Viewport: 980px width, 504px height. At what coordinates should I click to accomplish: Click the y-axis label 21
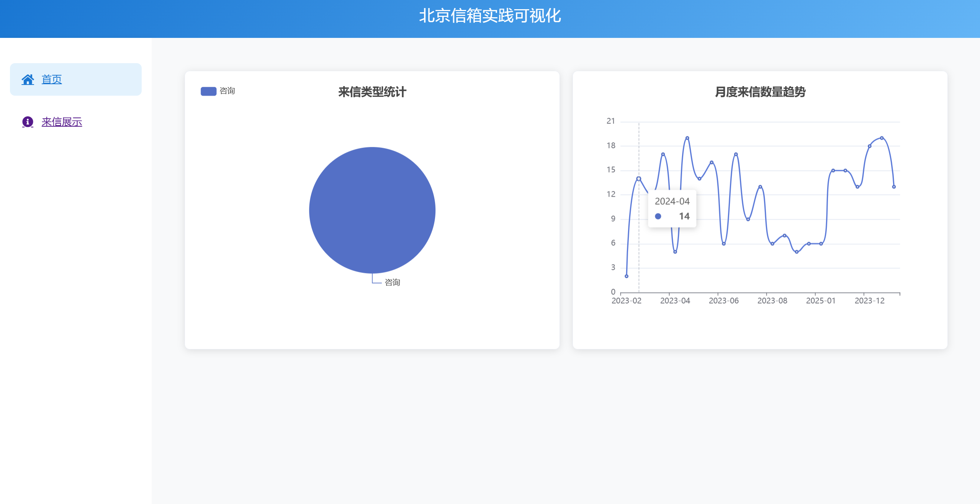(610, 121)
